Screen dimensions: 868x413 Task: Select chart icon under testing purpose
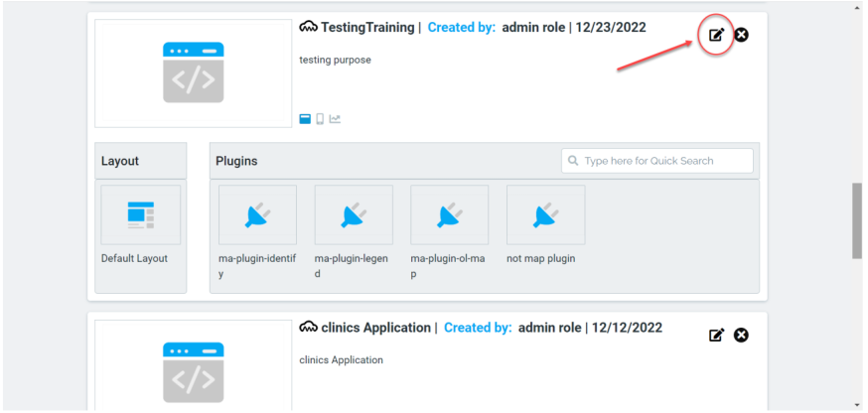pyautogui.click(x=335, y=118)
